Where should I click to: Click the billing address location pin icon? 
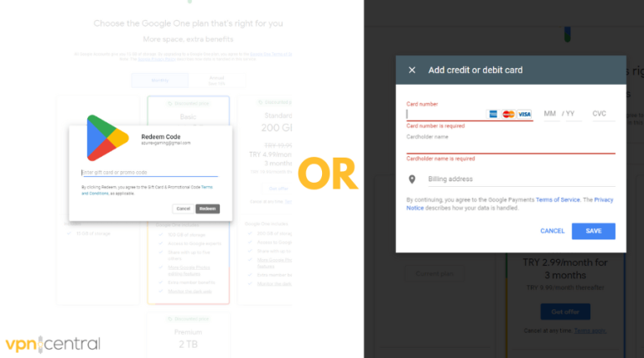click(x=412, y=179)
